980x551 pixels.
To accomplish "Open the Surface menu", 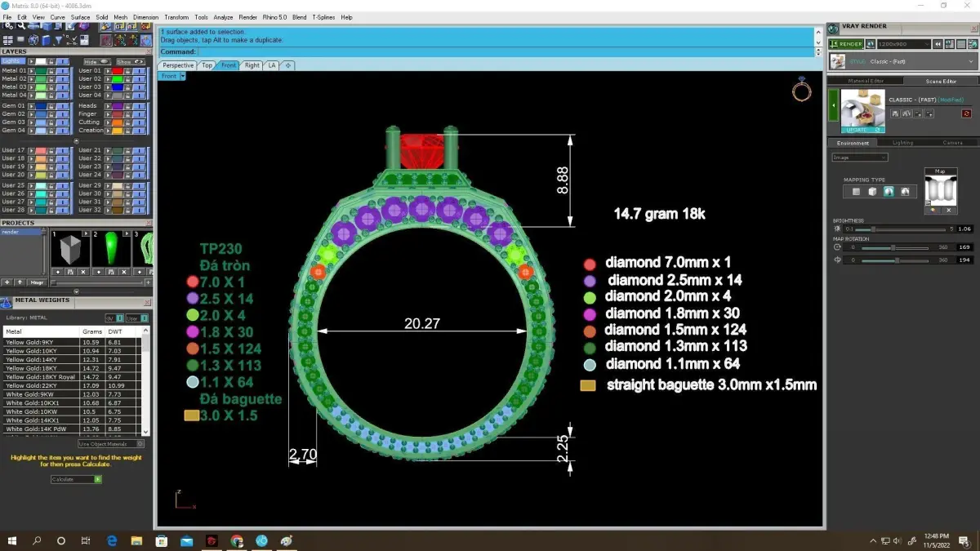I will click(x=80, y=17).
